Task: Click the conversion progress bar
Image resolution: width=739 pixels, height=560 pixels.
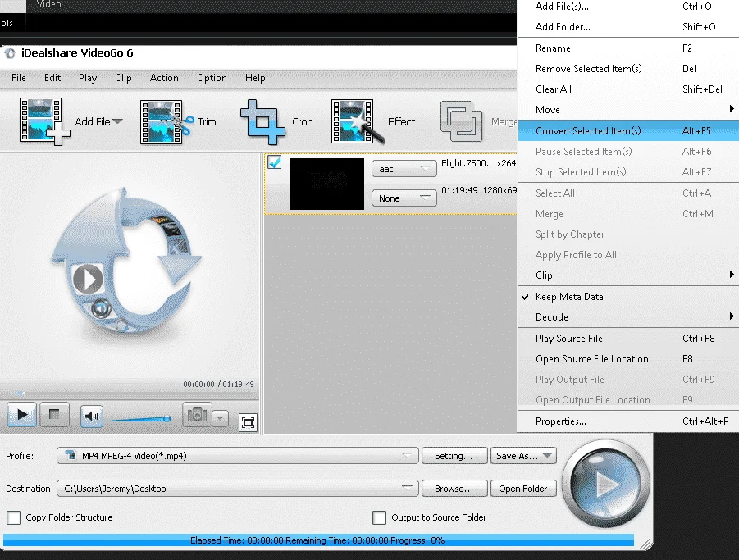Action: tap(318, 540)
